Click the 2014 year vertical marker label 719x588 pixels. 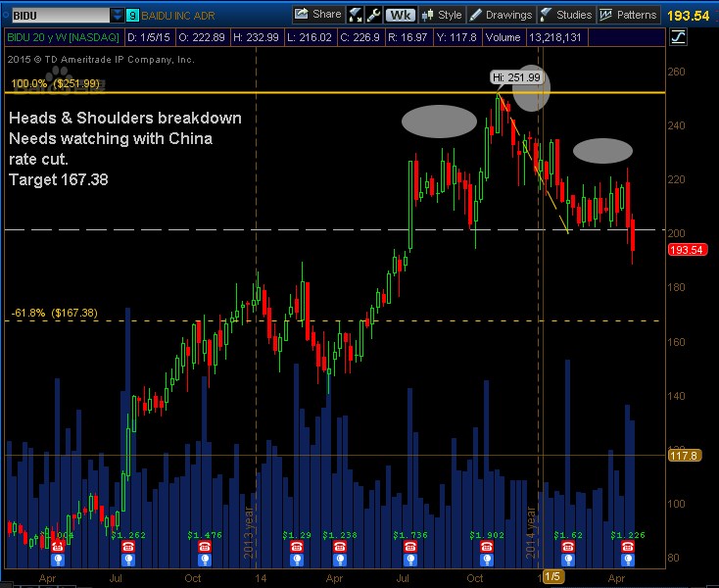(x=531, y=532)
